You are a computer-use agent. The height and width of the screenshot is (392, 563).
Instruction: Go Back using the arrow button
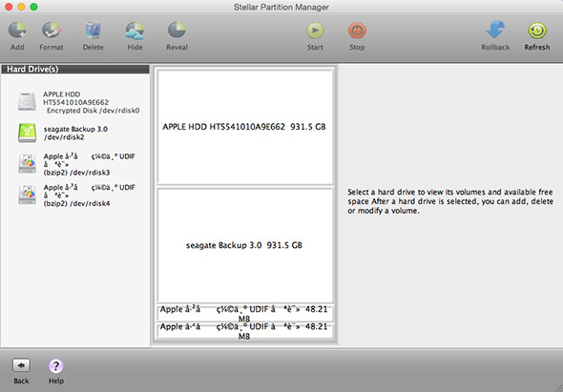point(21,366)
